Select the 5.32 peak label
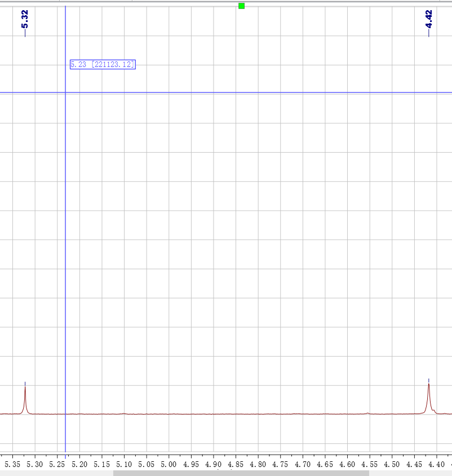Screen dimensions: 452x476 point(25,20)
